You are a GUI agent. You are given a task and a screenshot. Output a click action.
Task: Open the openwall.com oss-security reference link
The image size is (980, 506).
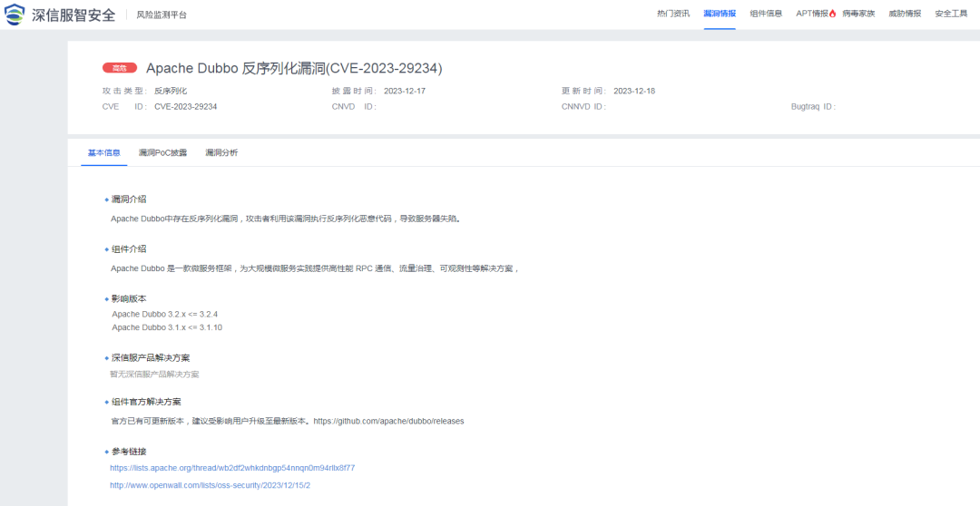pyautogui.click(x=210, y=485)
